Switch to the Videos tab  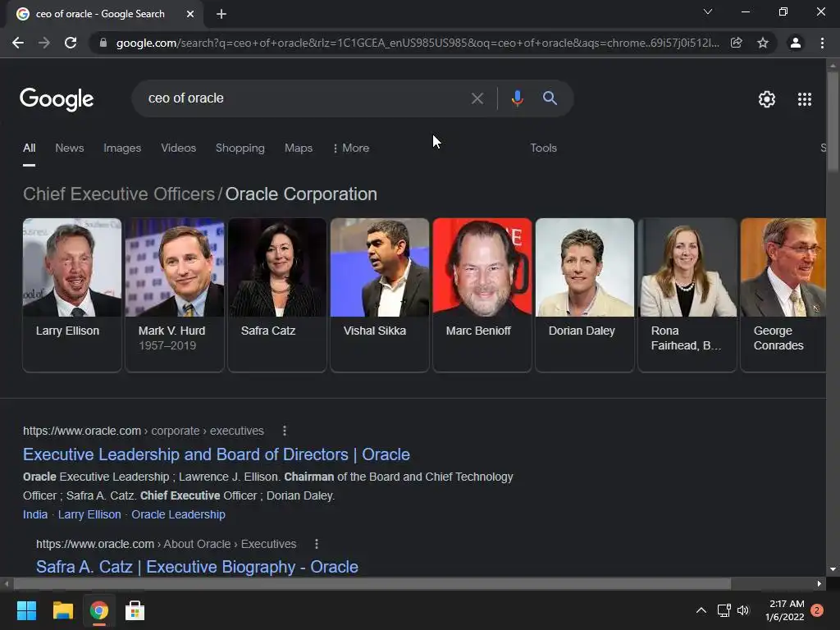[x=178, y=148]
